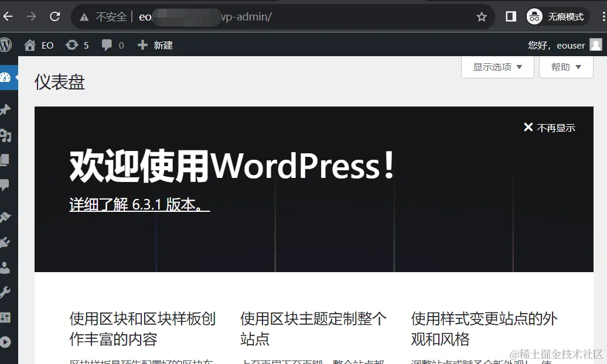Click the 新建 new content button

pos(155,45)
